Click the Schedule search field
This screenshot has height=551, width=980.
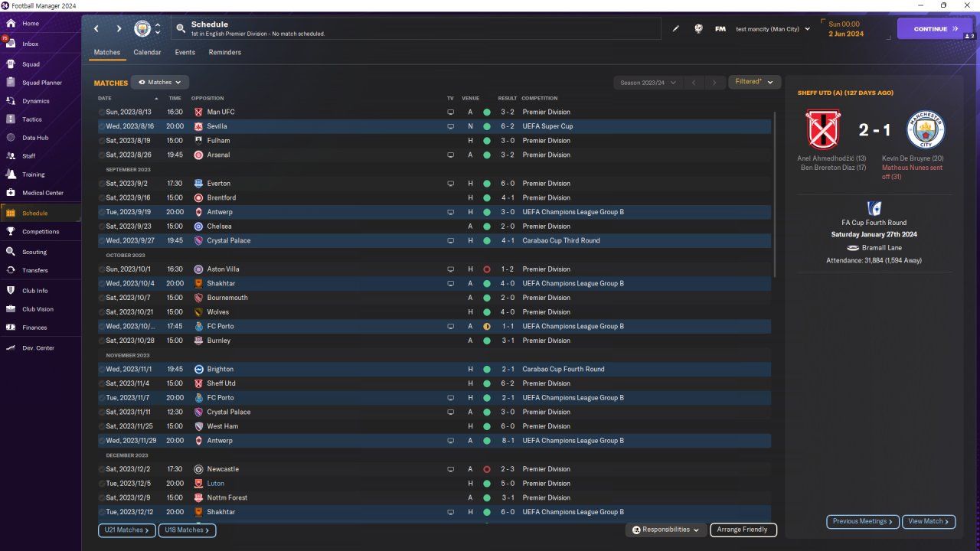coord(416,29)
